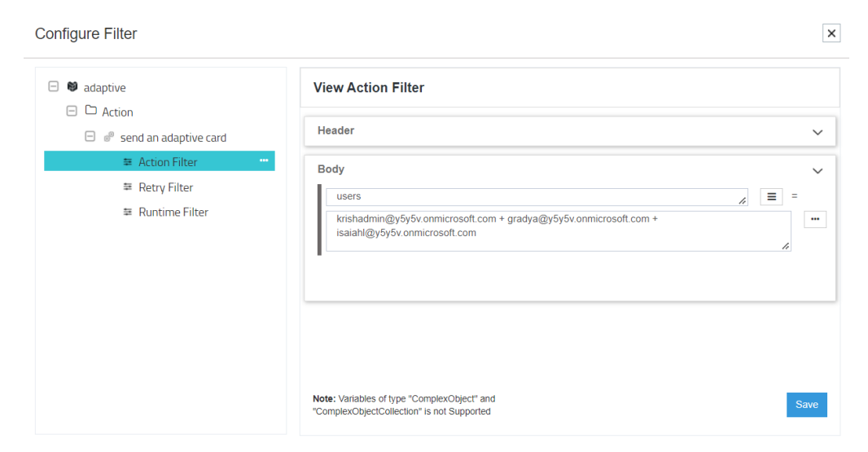Save the filter configuration
868x452 pixels.
806,405
